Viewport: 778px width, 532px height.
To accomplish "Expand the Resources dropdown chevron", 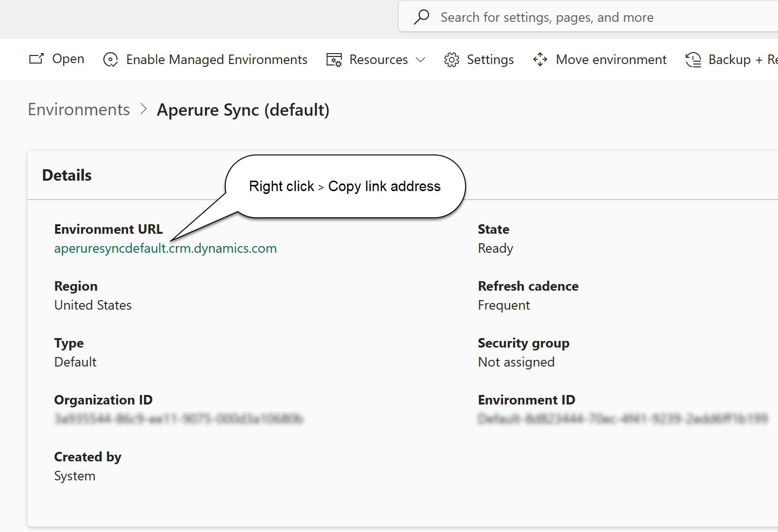I will (x=421, y=60).
